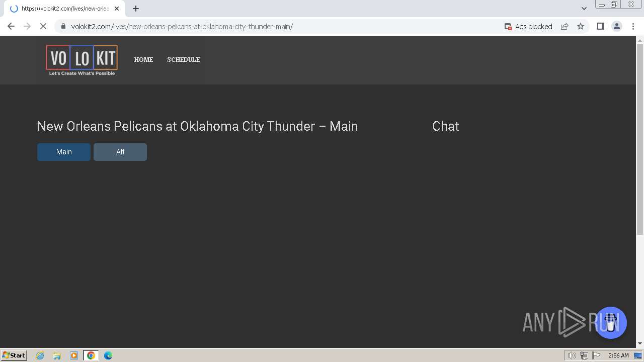Go back using the browser back arrow
Screen dimensions: 644x362
pos(11,26)
